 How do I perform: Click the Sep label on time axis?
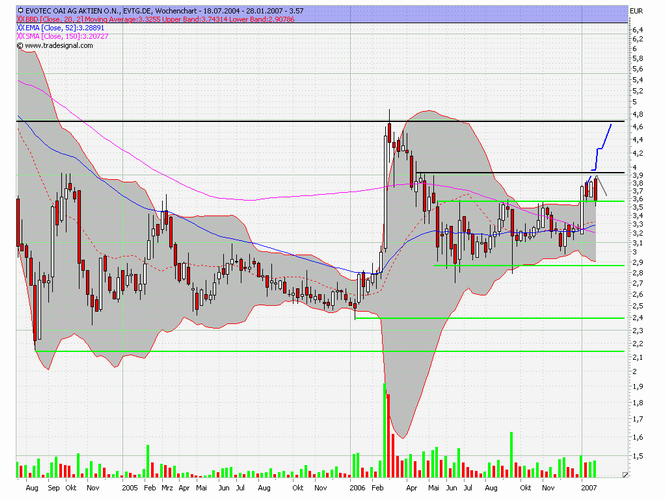pos(54,488)
